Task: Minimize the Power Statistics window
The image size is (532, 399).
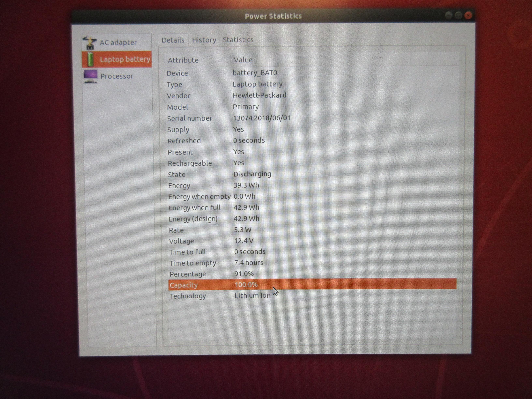Action: pyautogui.click(x=448, y=15)
